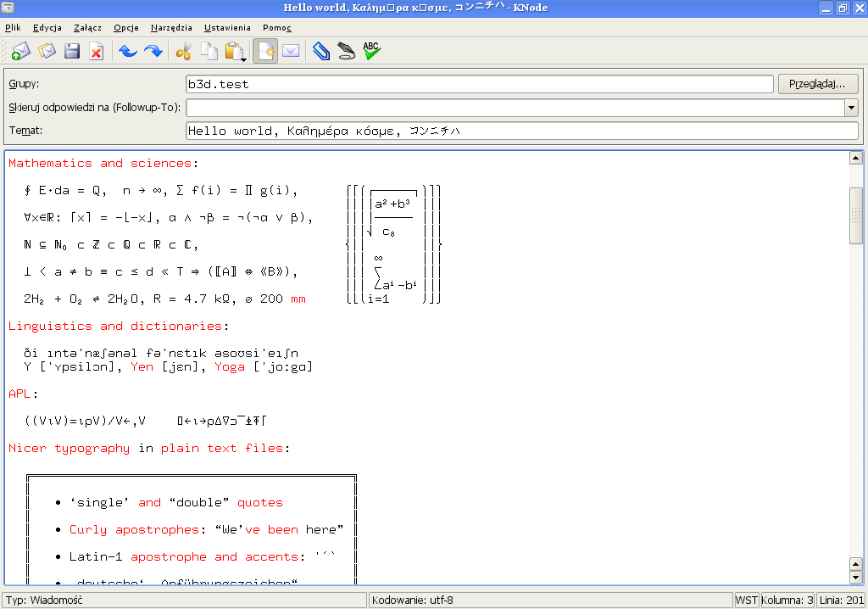Click the red word 'Yoga' in the editor
868x609 pixels.
(230, 366)
